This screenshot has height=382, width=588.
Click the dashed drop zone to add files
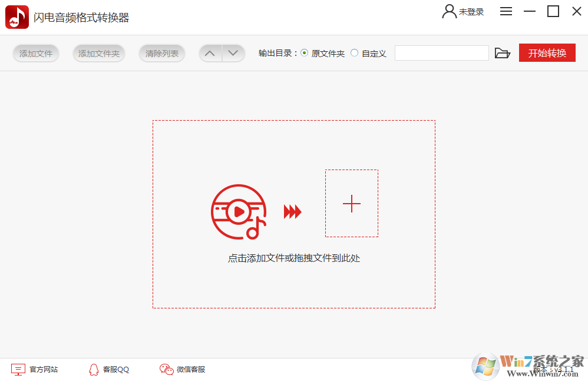(x=294, y=283)
